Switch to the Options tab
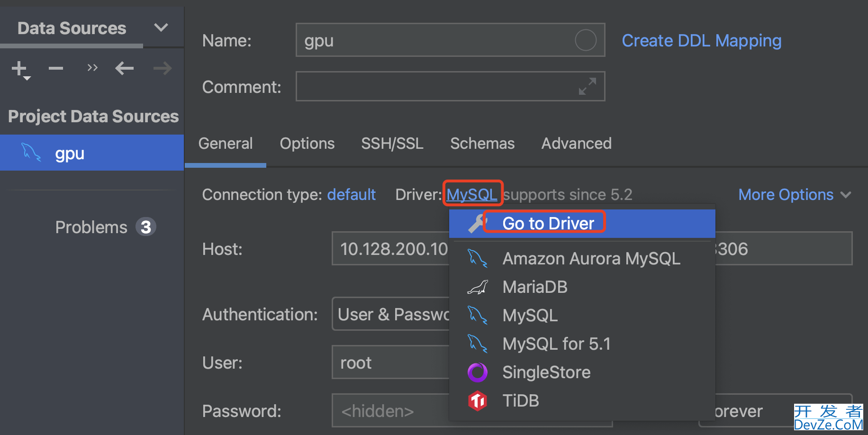 [x=307, y=144]
